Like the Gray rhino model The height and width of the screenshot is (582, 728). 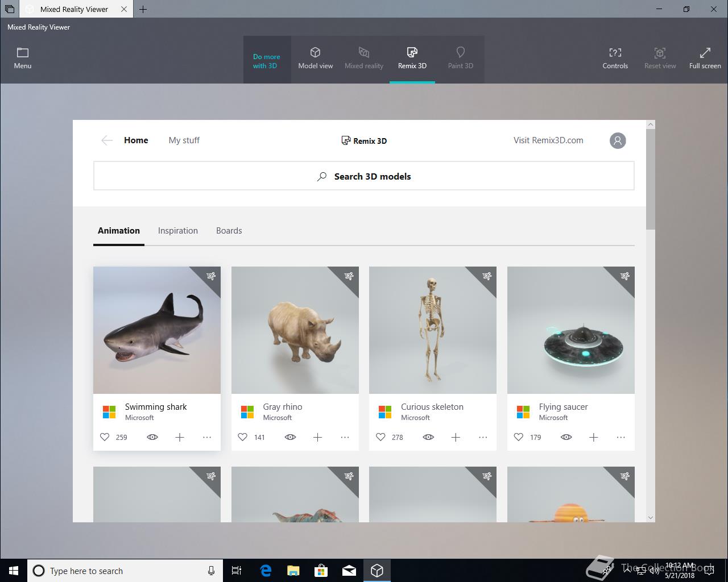click(x=243, y=437)
